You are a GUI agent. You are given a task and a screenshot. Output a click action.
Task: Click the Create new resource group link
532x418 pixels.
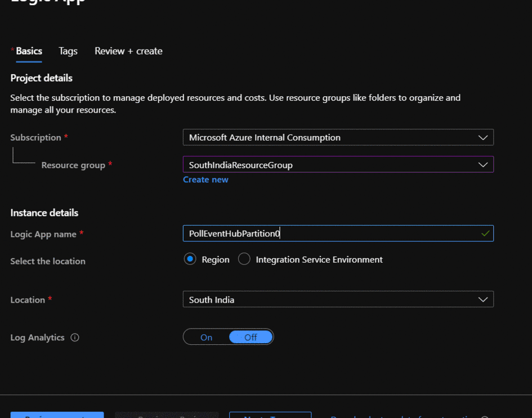click(205, 179)
